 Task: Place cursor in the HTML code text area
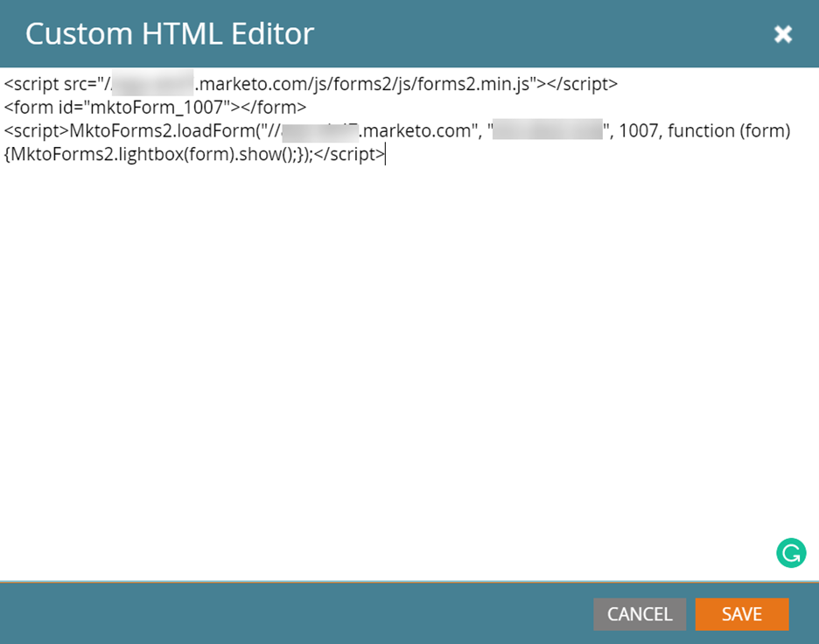[x=409, y=324]
